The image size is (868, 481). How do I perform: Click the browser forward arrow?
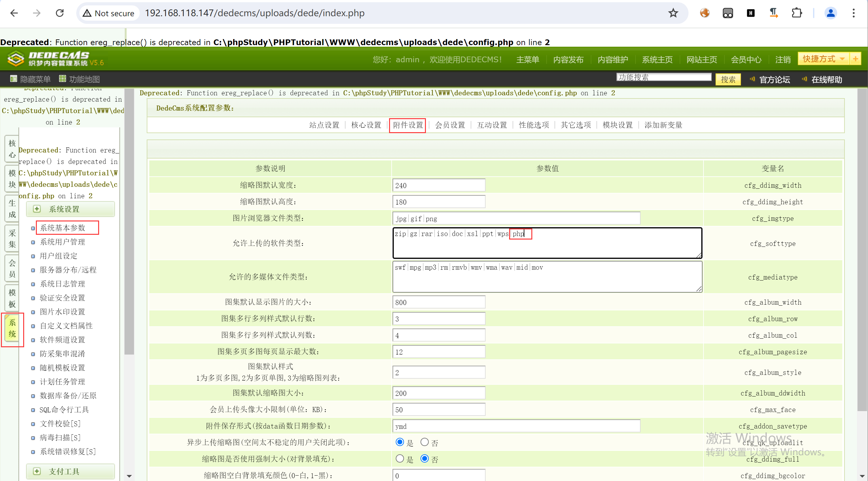pos(37,13)
